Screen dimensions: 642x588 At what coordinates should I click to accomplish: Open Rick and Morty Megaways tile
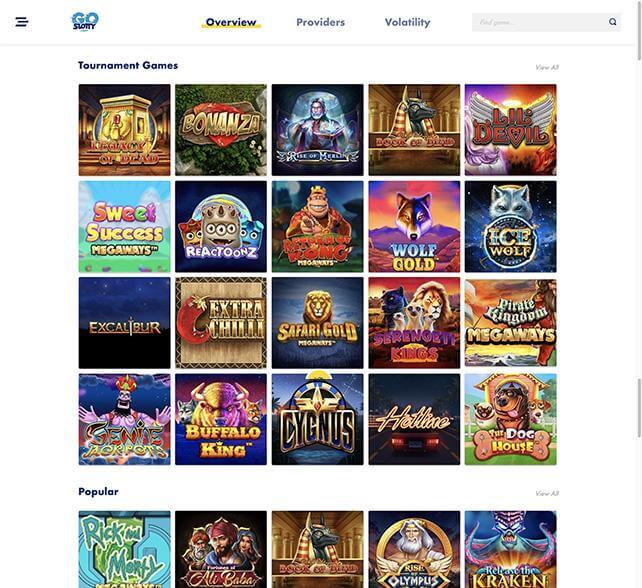coord(124,549)
